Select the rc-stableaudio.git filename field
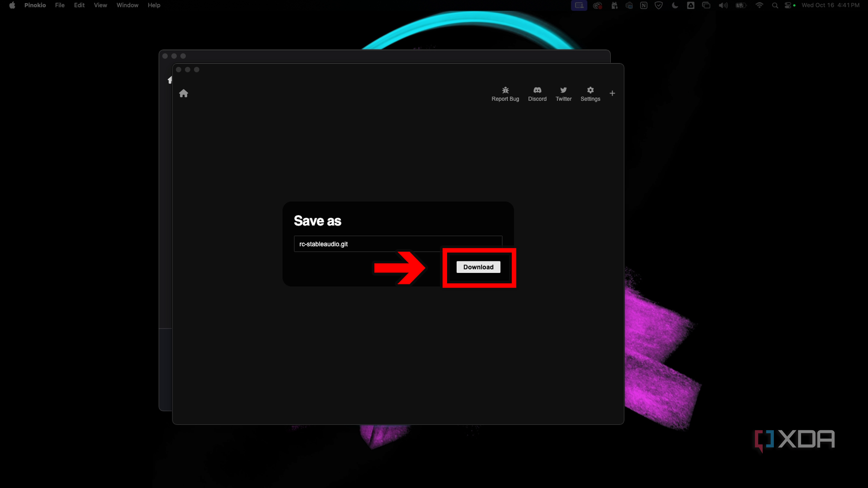The image size is (868, 488). coord(398,243)
